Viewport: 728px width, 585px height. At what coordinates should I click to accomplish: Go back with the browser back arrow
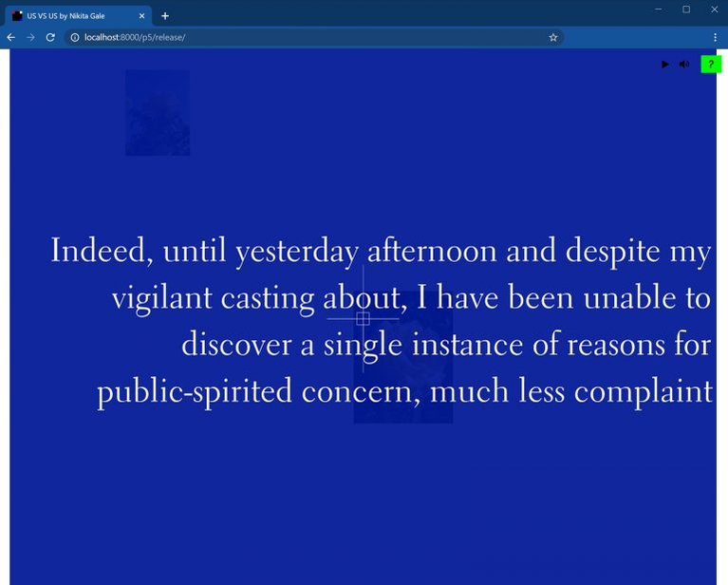pyautogui.click(x=11, y=37)
